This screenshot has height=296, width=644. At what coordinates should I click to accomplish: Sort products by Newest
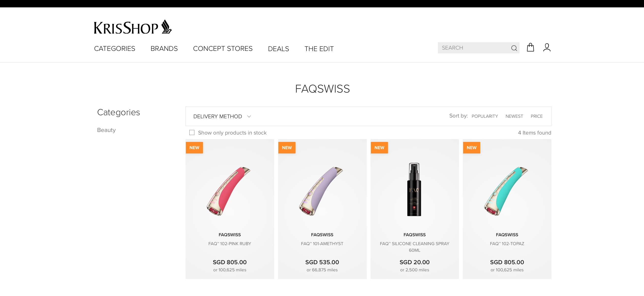[514, 116]
